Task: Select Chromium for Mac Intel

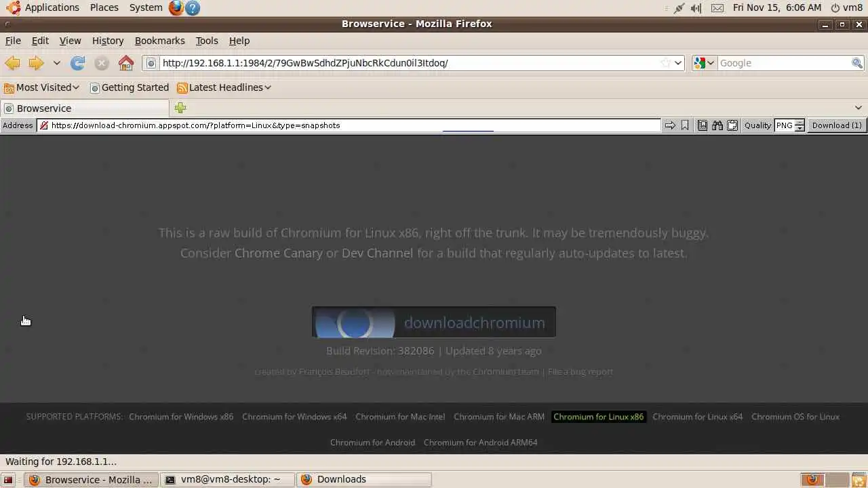Action: coord(400,417)
